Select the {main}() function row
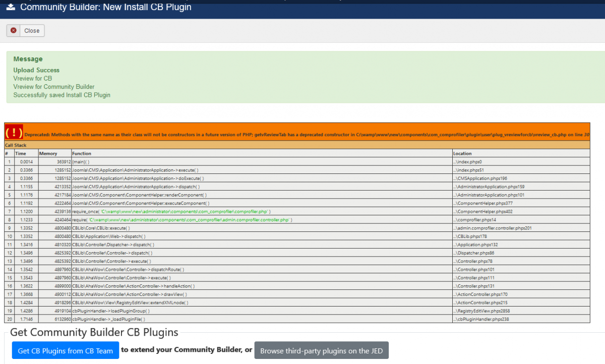This screenshot has width=605, height=364. 81,162
